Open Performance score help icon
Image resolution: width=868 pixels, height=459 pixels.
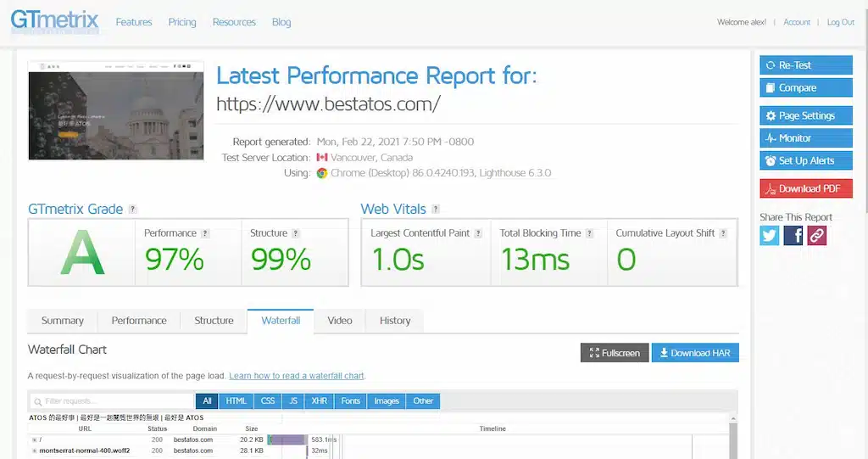[205, 233]
